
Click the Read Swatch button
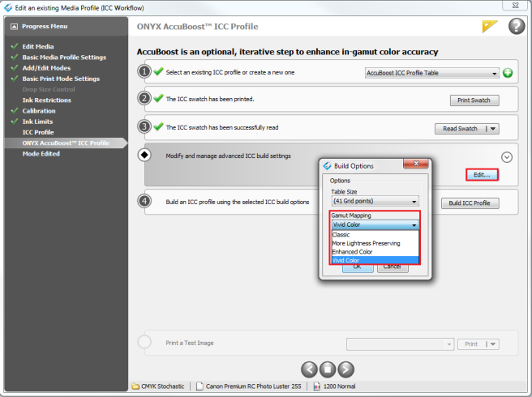460,129
